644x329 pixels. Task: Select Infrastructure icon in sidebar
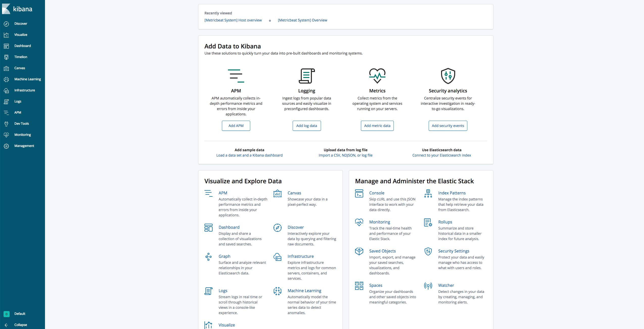[x=6, y=90]
